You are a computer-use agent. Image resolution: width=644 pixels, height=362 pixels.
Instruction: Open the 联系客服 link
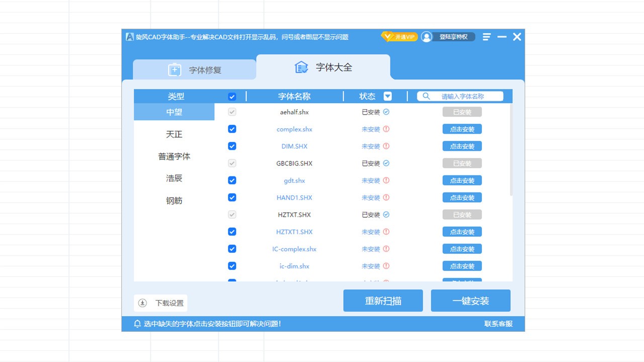(x=498, y=324)
